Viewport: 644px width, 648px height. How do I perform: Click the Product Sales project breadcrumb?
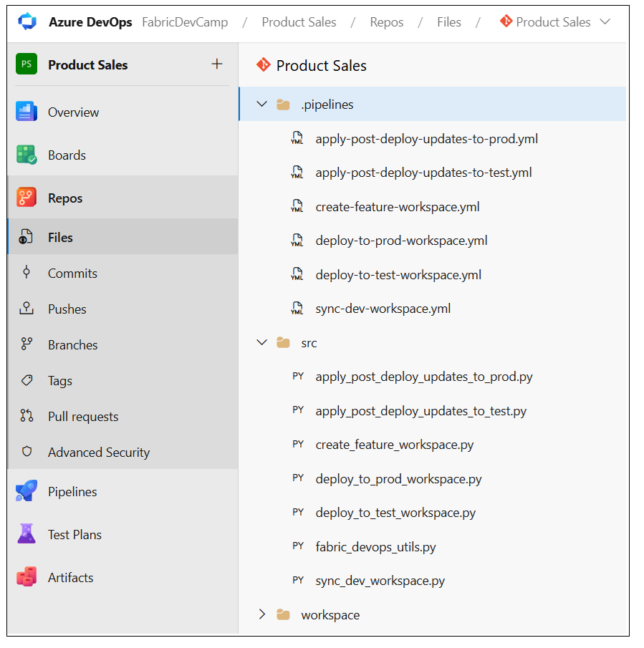tap(299, 22)
